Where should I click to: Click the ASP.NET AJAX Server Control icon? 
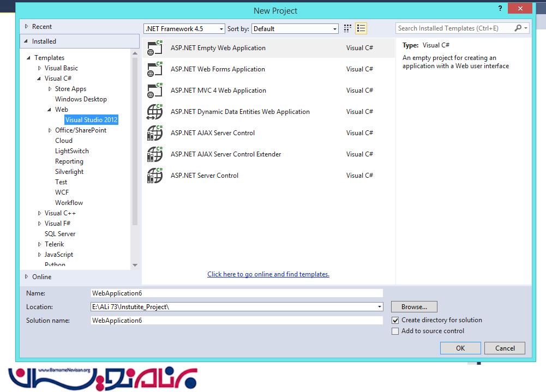pyautogui.click(x=155, y=133)
